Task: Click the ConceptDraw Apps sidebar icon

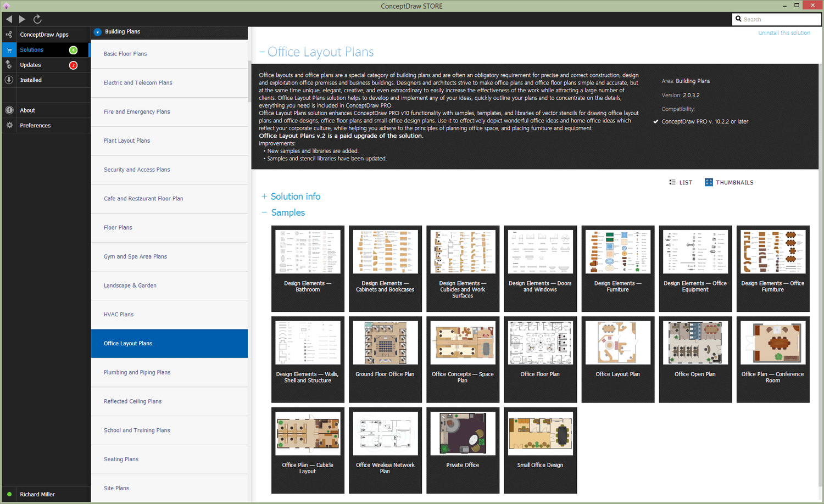Action: 9,35
